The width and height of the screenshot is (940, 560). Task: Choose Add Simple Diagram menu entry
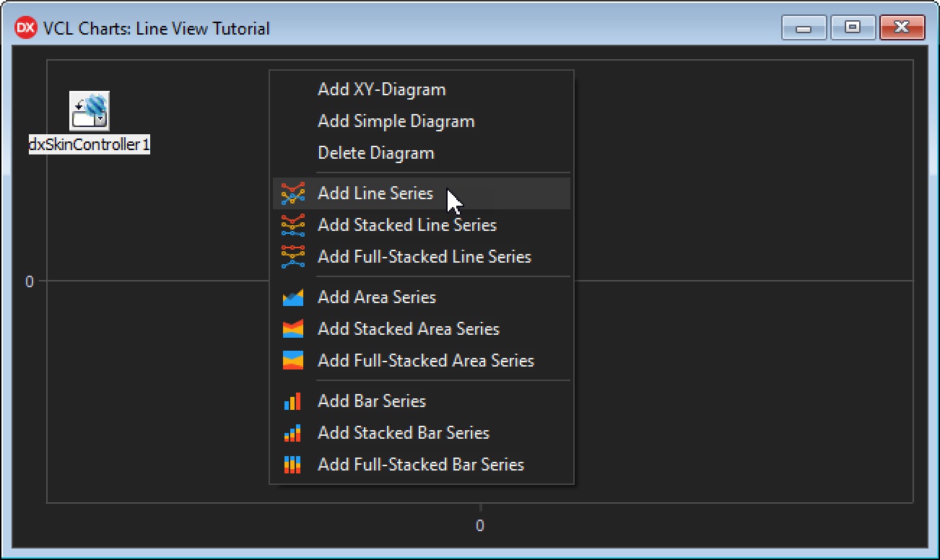coord(396,121)
